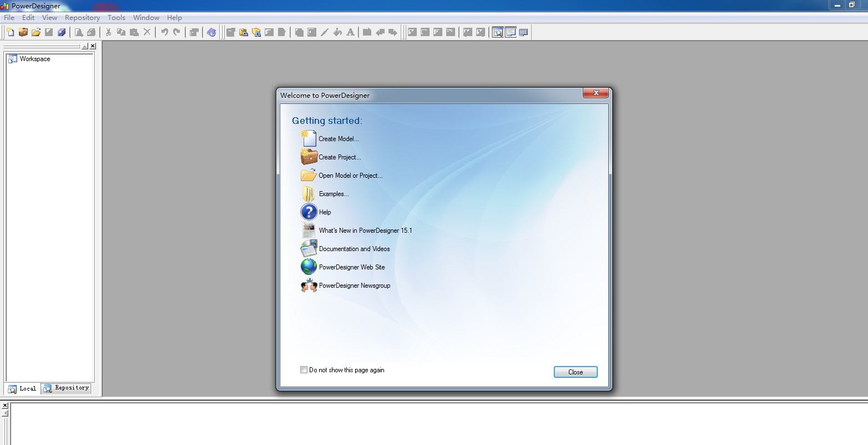The image size is (868, 445).
Task: Open the View menu
Action: [x=49, y=18]
